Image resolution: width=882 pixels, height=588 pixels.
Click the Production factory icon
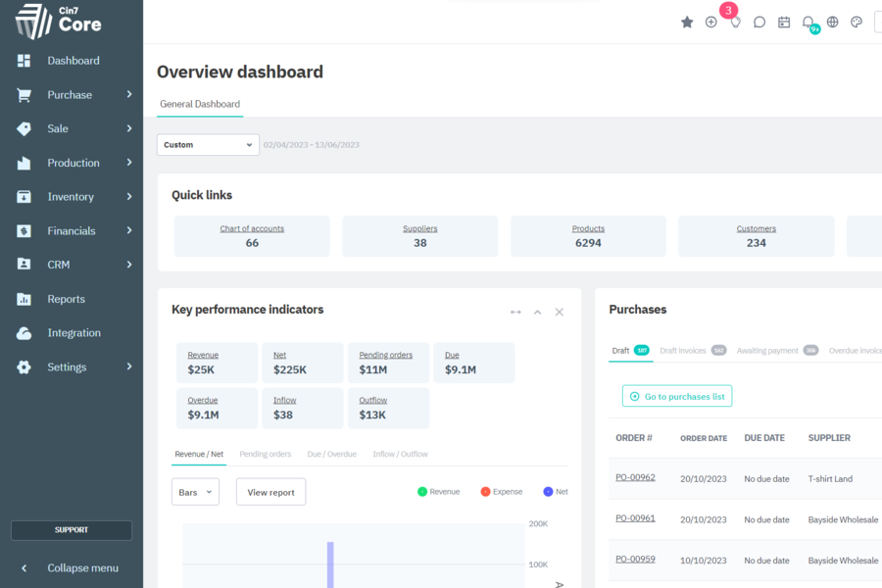click(x=24, y=164)
